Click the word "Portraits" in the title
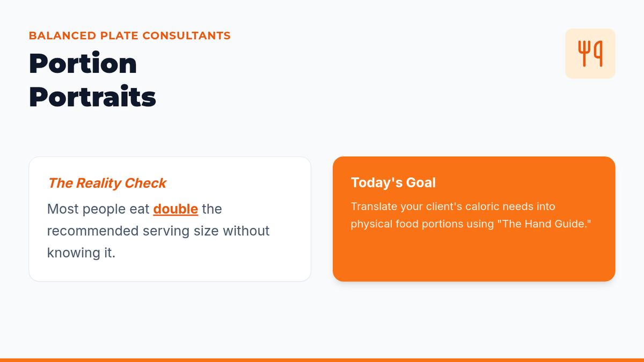Viewport: 644px width, 362px height. tap(92, 97)
